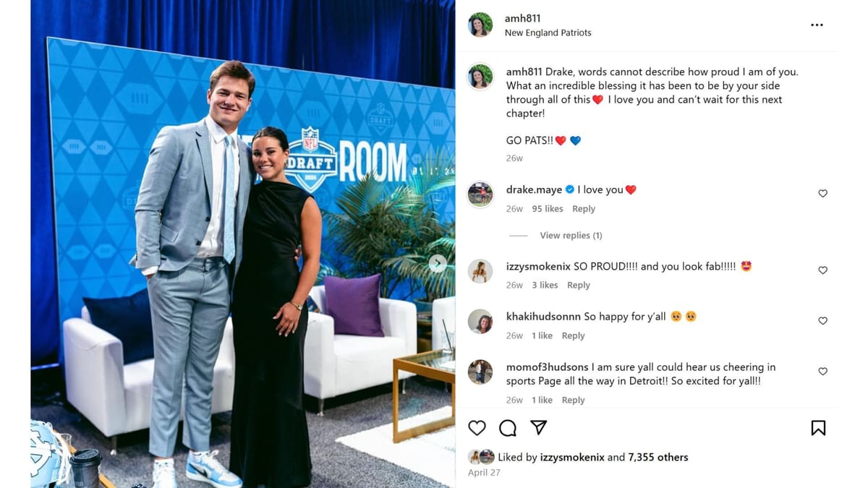This screenshot has height=488, width=868.
Task: Open the 7,355 others likes list
Action: click(658, 457)
